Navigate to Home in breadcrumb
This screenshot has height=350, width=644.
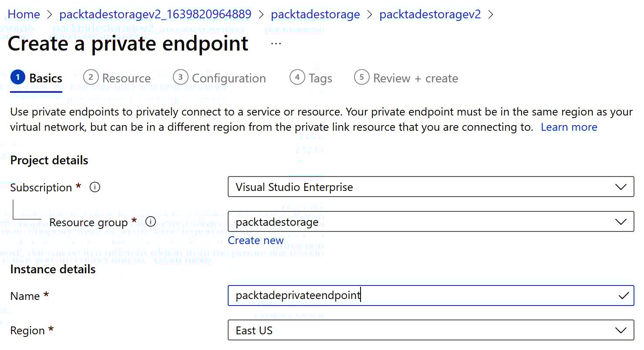24,14
